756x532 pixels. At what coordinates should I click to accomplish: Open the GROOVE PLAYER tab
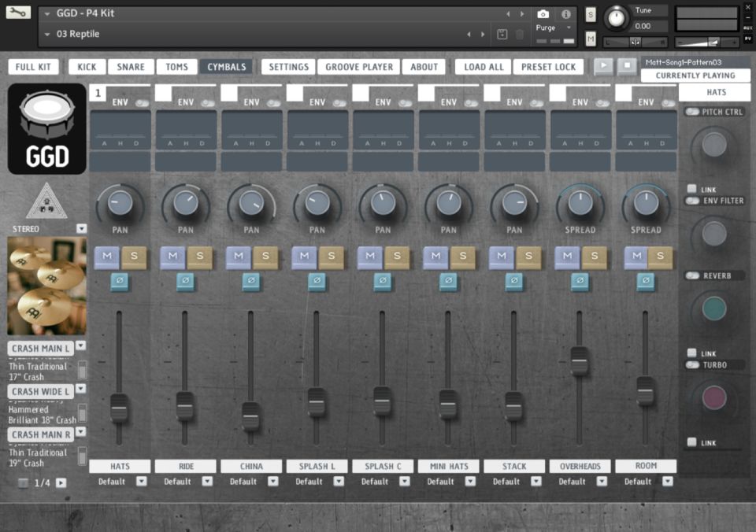click(358, 67)
